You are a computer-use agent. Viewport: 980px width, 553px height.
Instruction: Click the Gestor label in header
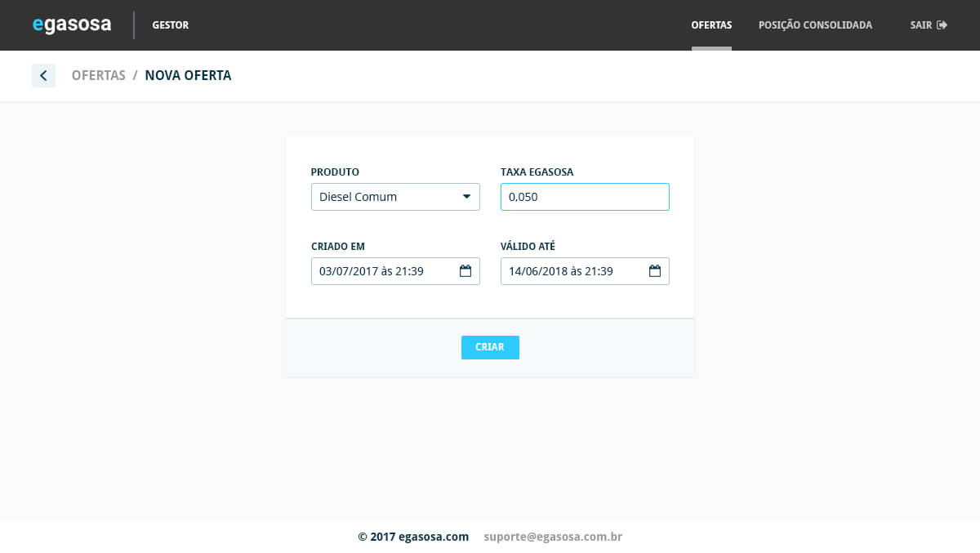pyautogui.click(x=171, y=25)
